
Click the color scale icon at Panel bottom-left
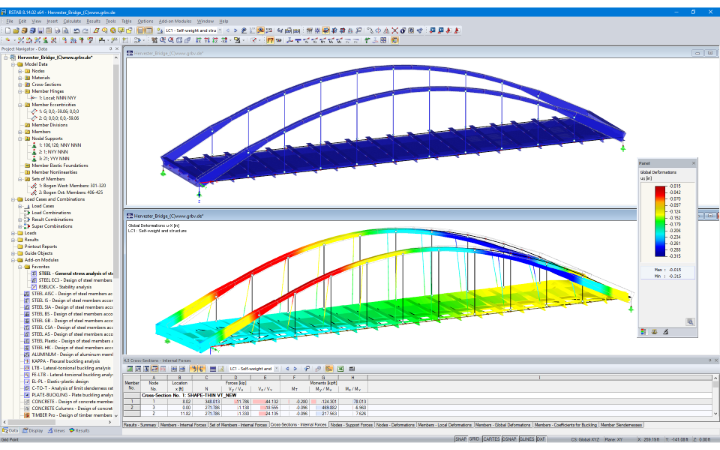coord(644,332)
